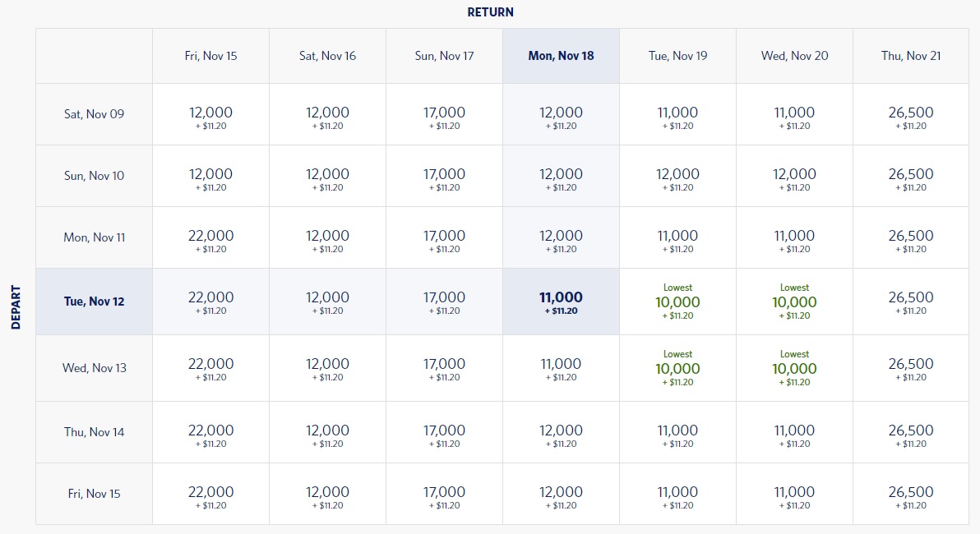Image resolution: width=980 pixels, height=534 pixels.
Task: Select the 22,000 fare for Fri Nov 15 departure, Fri Nov 15 return
Action: pyautogui.click(x=210, y=495)
